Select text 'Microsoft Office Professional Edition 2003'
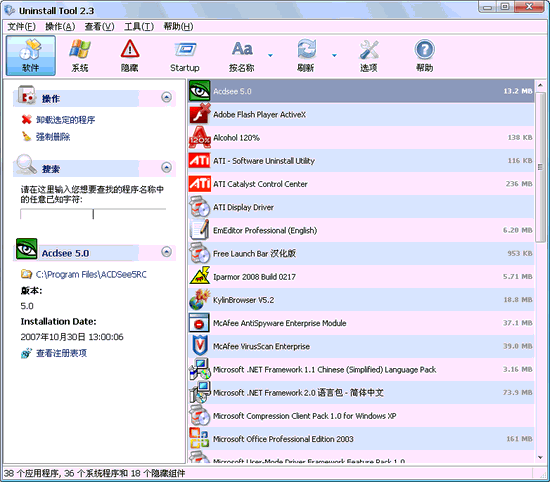 [283, 439]
